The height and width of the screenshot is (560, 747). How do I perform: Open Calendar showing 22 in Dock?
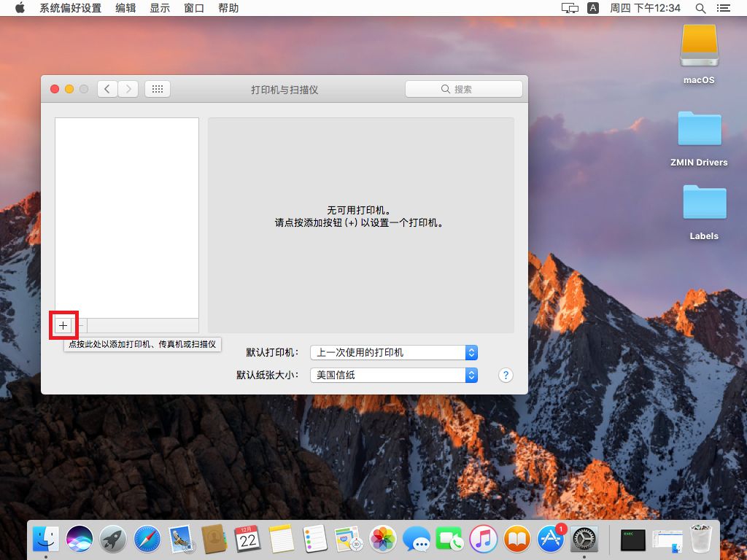tap(248, 539)
